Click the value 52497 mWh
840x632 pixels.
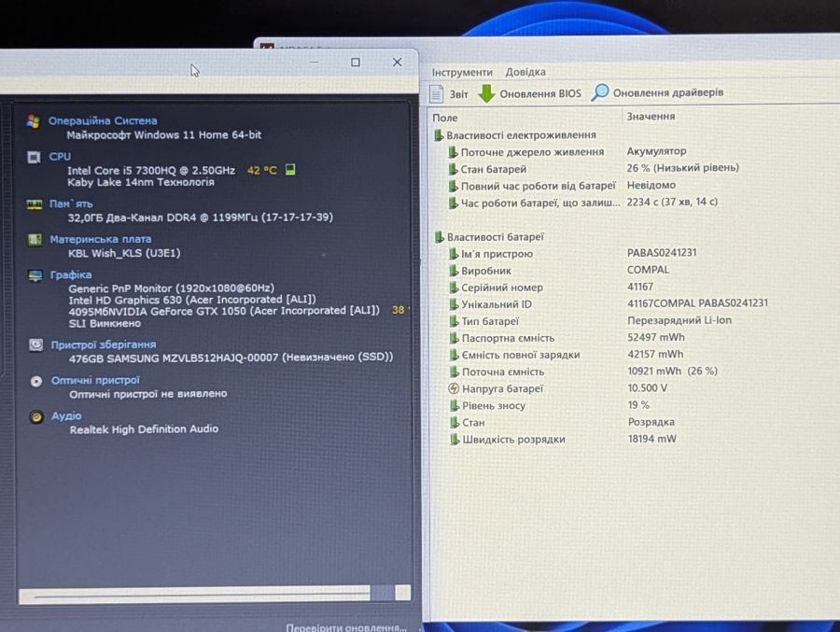[656, 337]
